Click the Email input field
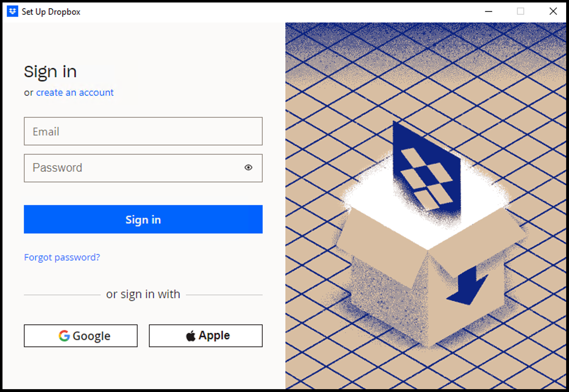The height and width of the screenshot is (392, 569). coord(143,131)
